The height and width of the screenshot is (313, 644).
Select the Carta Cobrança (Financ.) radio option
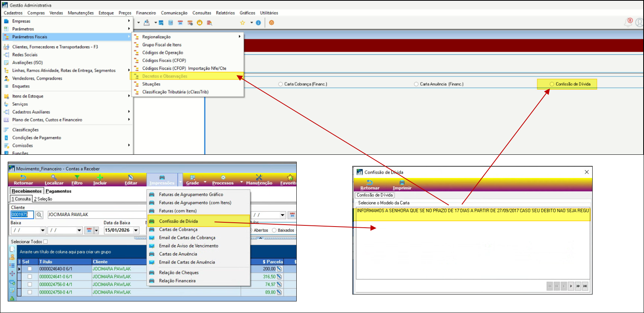point(280,84)
